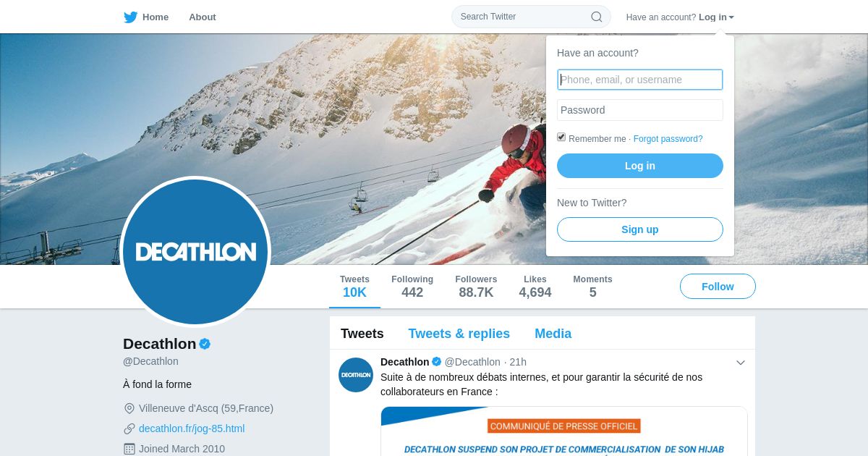The width and height of the screenshot is (868, 456).
Task: Open the About menu item
Action: [203, 17]
